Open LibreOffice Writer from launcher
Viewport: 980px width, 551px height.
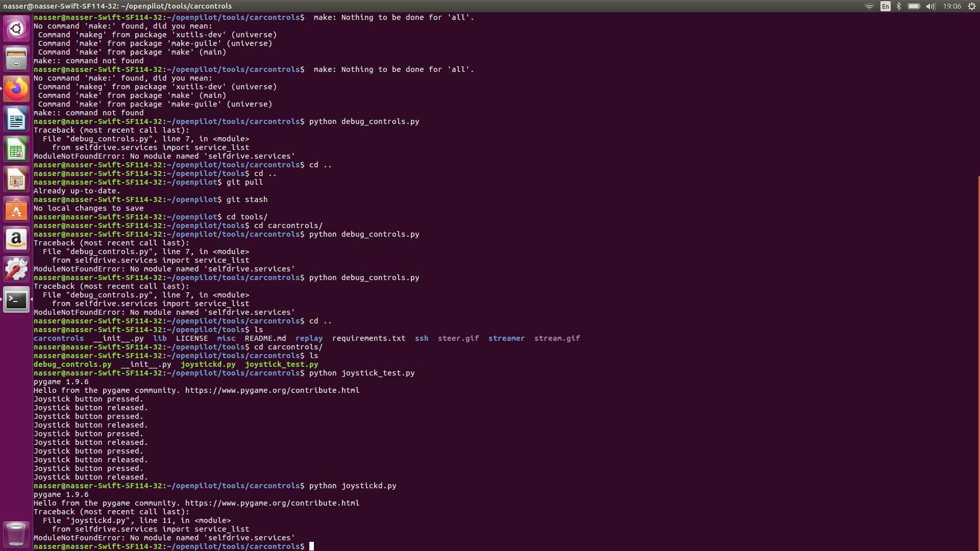[x=16, y=119]
